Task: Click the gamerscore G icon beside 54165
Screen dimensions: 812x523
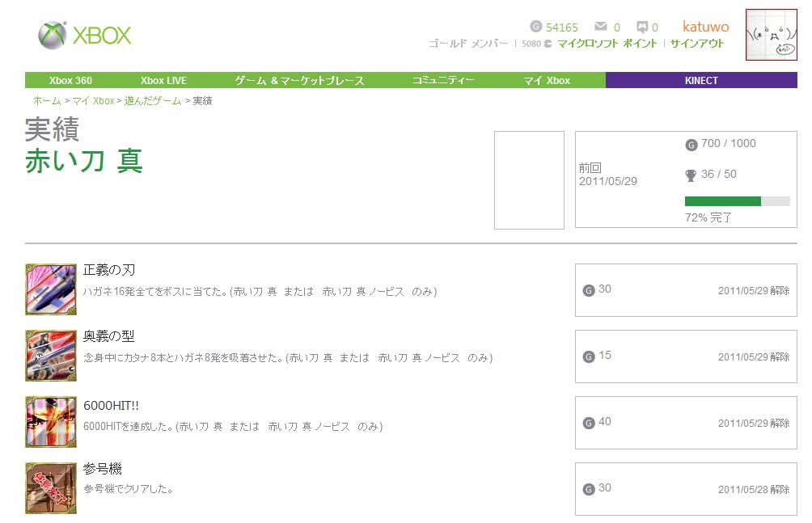Action: (536, 27)
